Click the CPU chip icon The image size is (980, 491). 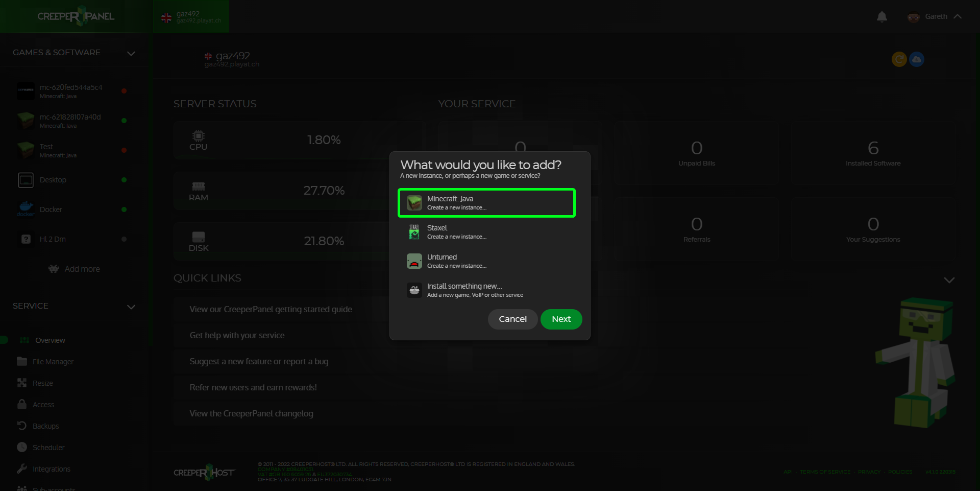(199, 135)
